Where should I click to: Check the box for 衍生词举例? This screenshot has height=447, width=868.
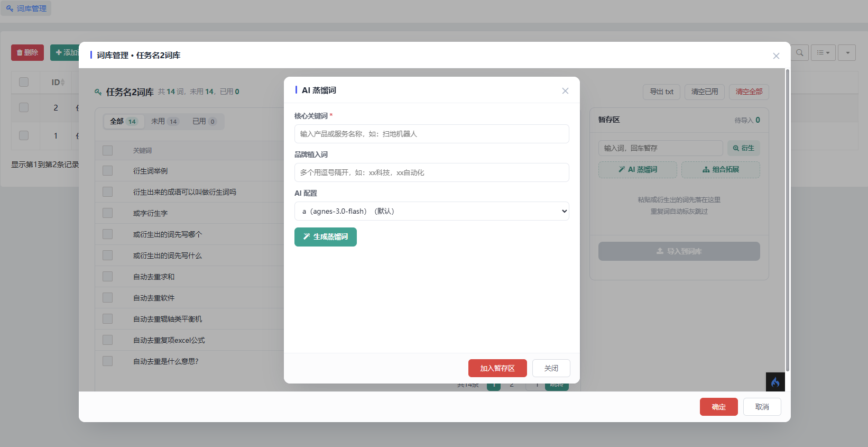pos(108,171)
